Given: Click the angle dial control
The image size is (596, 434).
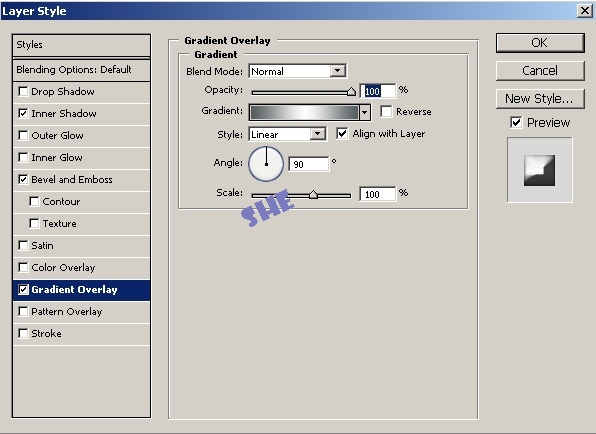Looking at the screenshot, I should pos(266,164).
